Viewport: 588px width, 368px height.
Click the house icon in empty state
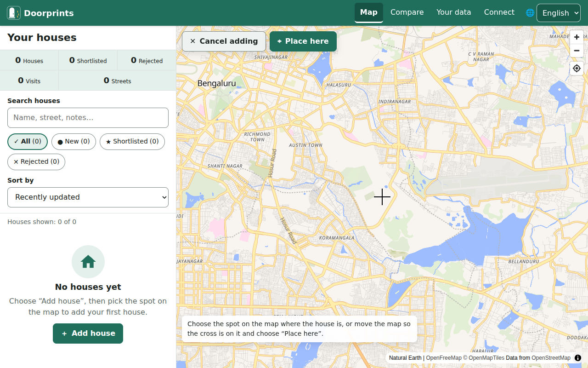click(88, 262)
